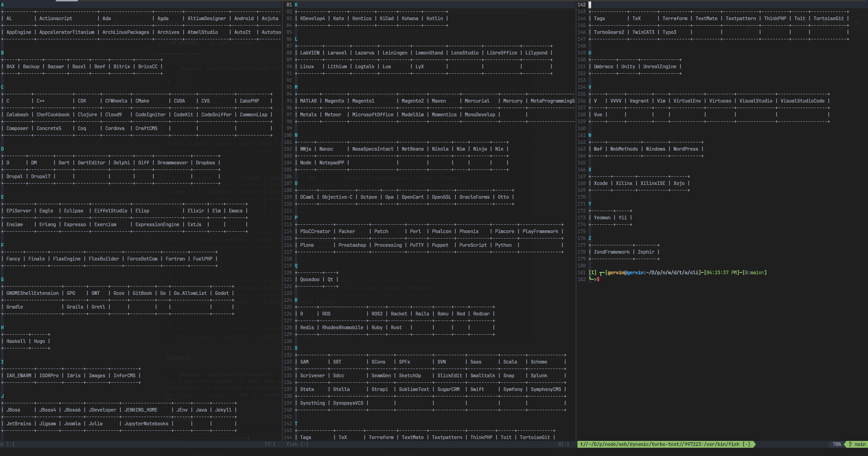
Task: Click the PlayFramework cell in section P
Action: point(540,231)
